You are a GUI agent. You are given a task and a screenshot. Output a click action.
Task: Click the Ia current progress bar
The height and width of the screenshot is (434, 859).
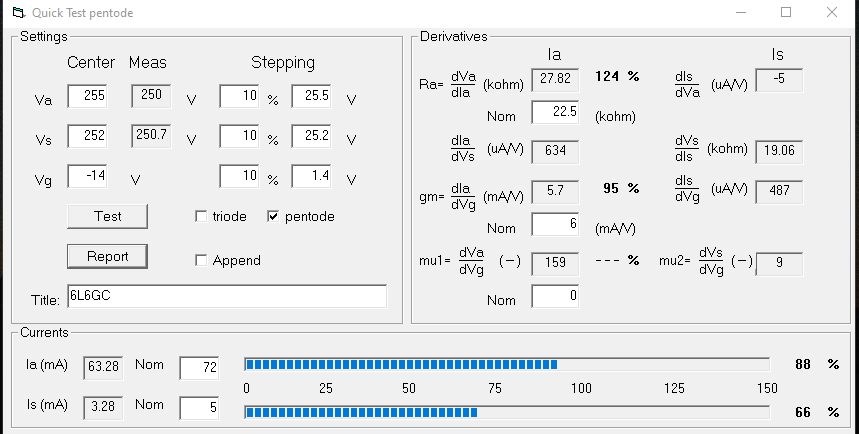click(507, 365)
